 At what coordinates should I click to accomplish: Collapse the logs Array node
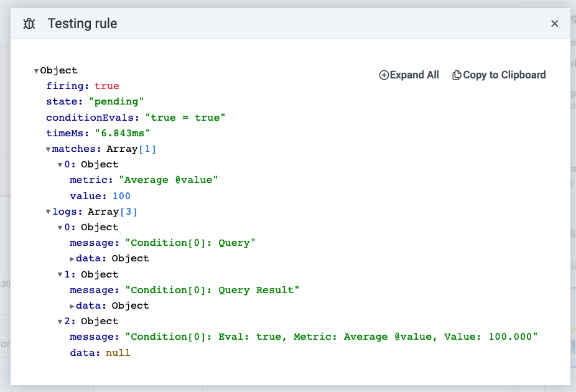click(x=48, y=211)
